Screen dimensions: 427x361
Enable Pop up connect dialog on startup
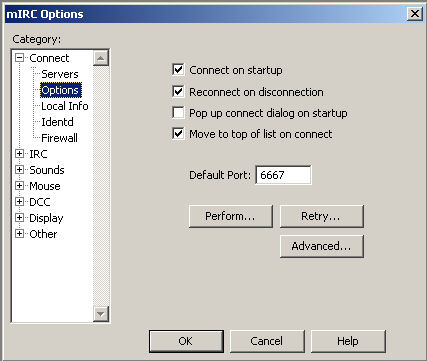click(178, 113)
